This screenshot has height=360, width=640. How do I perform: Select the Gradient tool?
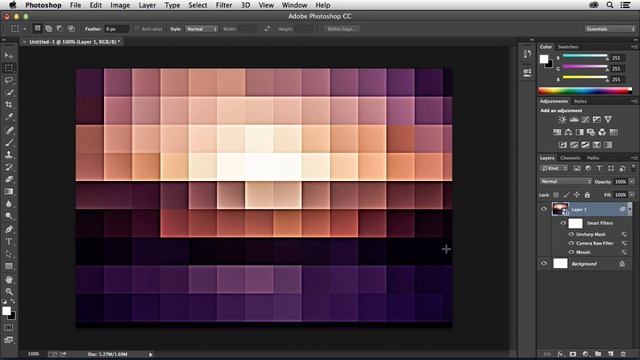point(9,191)
